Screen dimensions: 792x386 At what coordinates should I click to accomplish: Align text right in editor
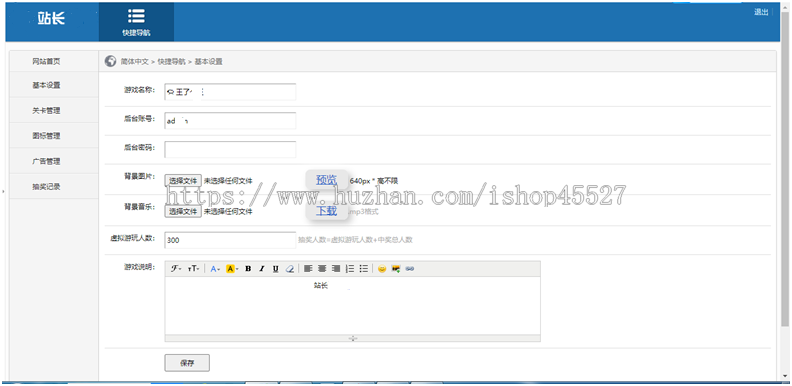point(336,269)
